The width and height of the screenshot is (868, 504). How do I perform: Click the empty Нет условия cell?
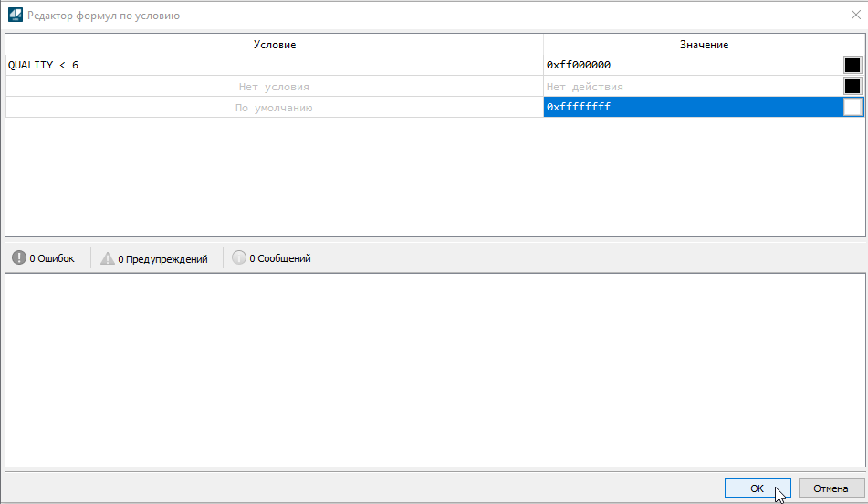coord(274,87)
